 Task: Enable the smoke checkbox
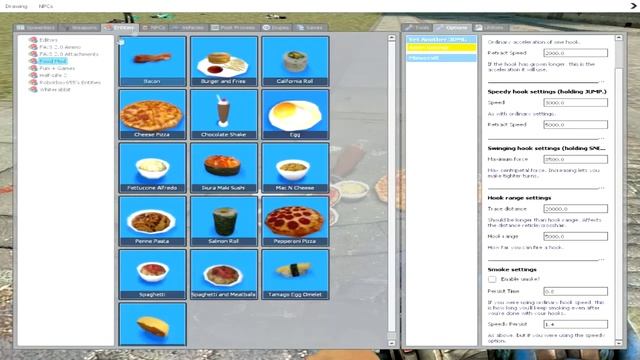click(x=492, y=279)
